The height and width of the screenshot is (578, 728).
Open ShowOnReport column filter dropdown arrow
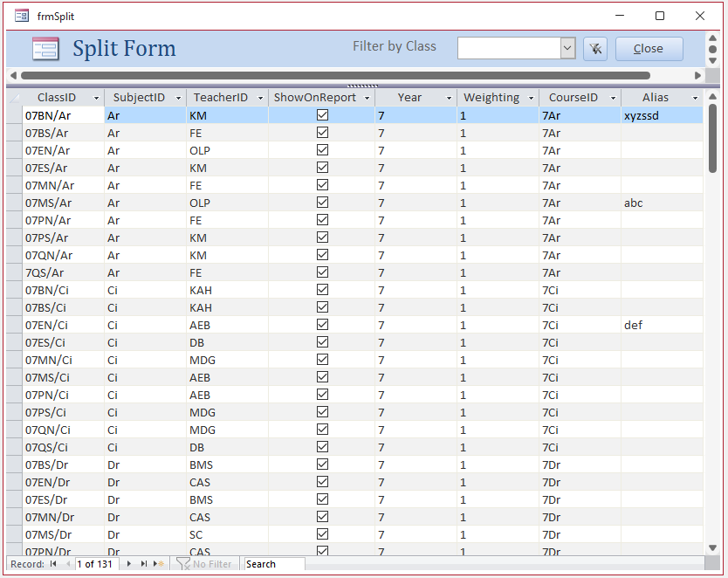pyautogui.click(x=367, y=98)
